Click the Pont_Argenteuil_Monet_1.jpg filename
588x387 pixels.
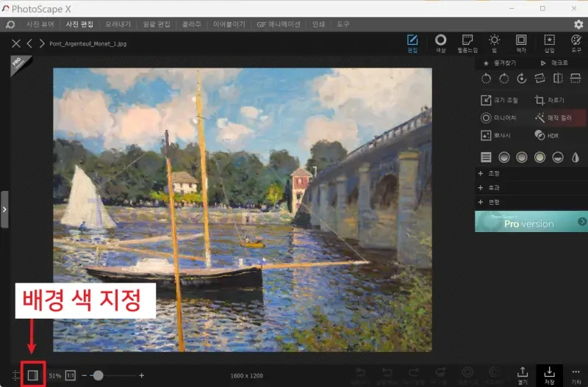point(87,44)
